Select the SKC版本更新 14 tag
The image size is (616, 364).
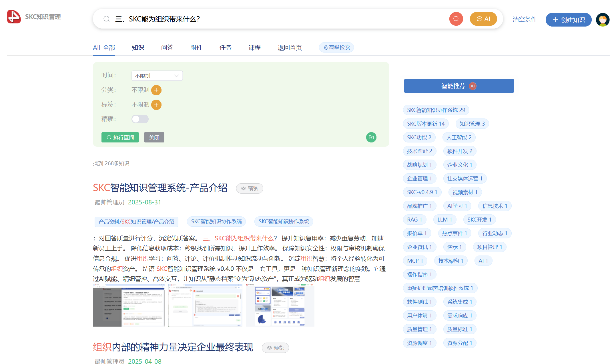tap(426, 124)
